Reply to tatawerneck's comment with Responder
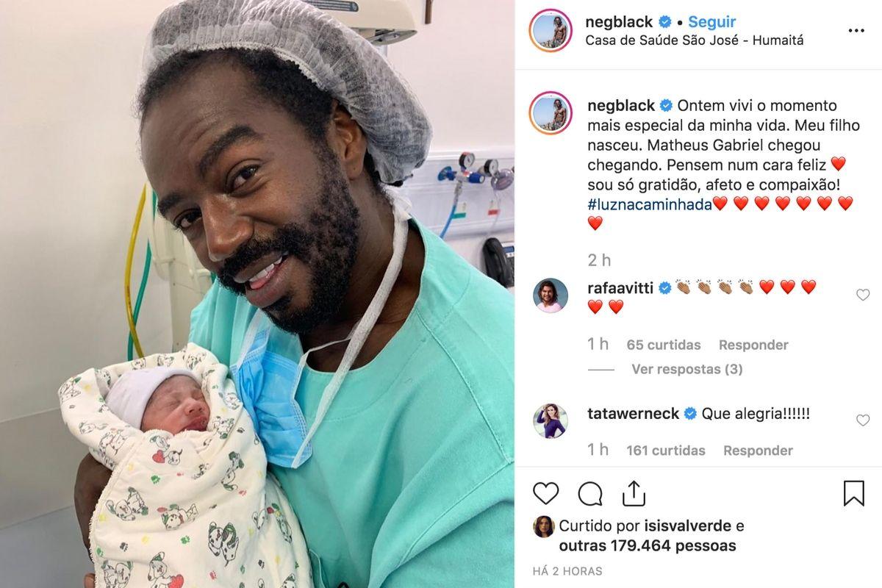Screen dimensions: 882x588 [x=758, y=451]
